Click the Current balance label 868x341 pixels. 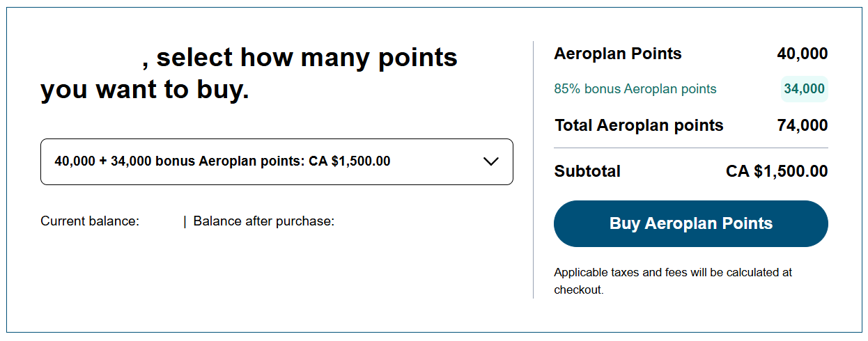[90, 221]
